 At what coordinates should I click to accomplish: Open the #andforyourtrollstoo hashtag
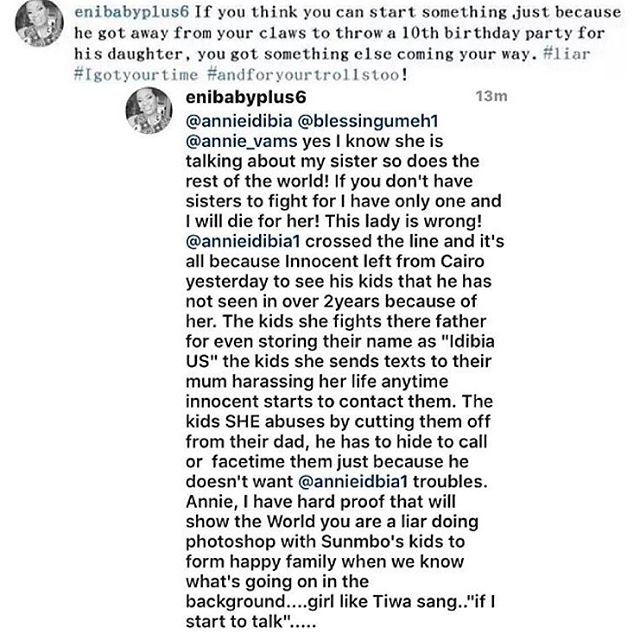coord(304,75)
